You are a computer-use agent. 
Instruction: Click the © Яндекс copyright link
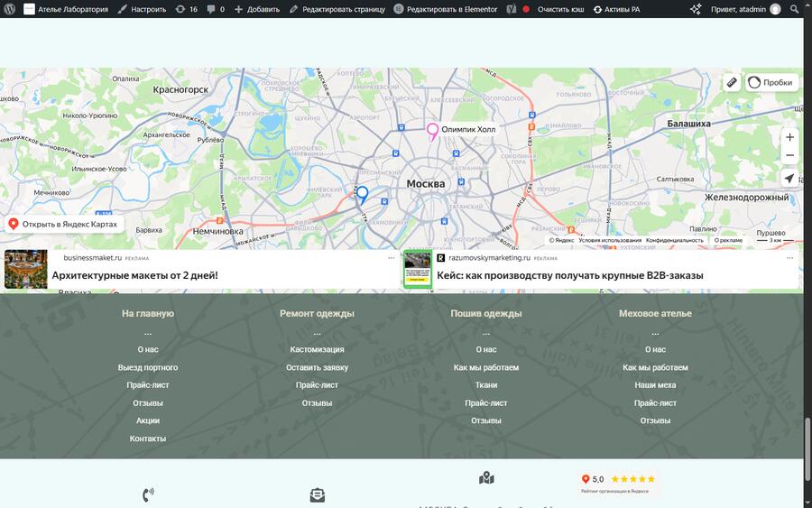coord(561,240)
